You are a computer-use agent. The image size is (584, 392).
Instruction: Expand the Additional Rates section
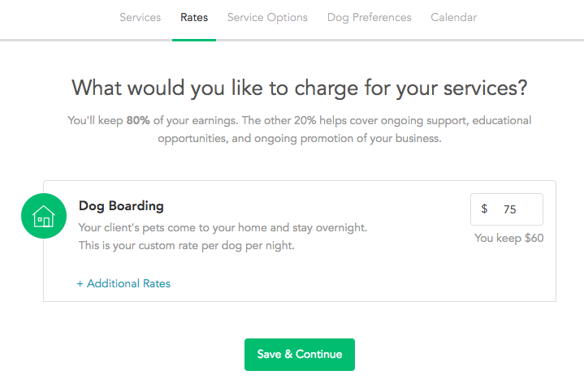click(123, 284)
